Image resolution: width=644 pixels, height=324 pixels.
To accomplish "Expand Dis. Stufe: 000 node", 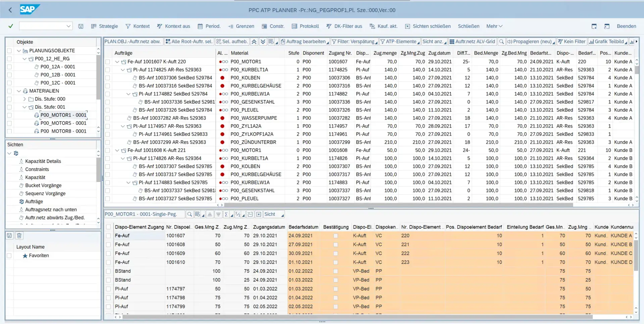I will tap(24, 99).
